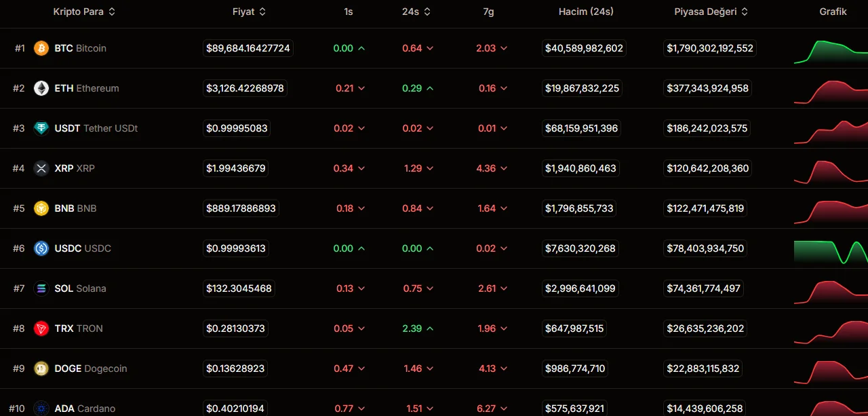Click the USDC coin icon
The height and width of the screenshot is (416, 868).
coord(41,248)
